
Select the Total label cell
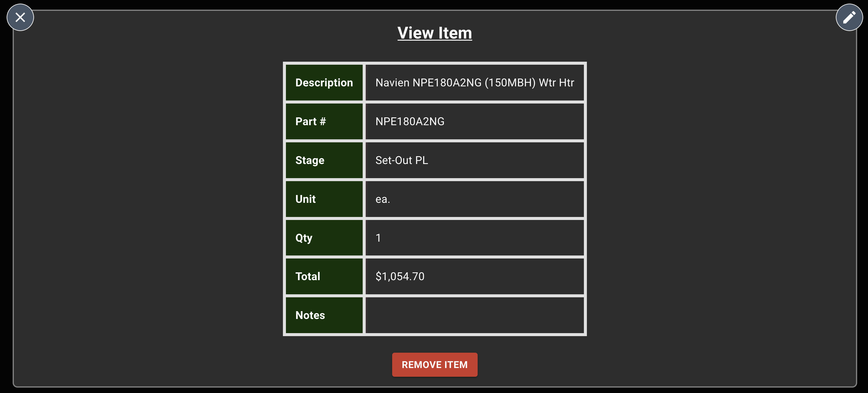(324, 276)
